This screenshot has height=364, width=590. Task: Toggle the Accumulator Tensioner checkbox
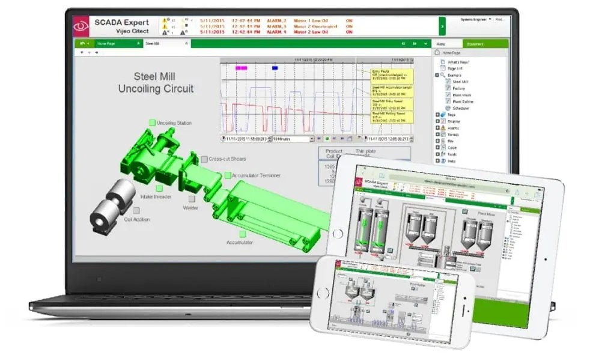[228, 175]
